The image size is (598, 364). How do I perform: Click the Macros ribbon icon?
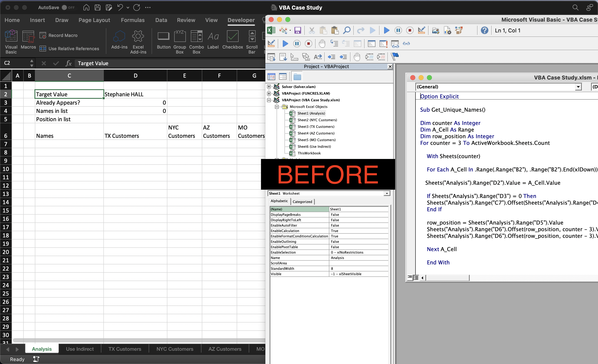(x=28, y=40)
